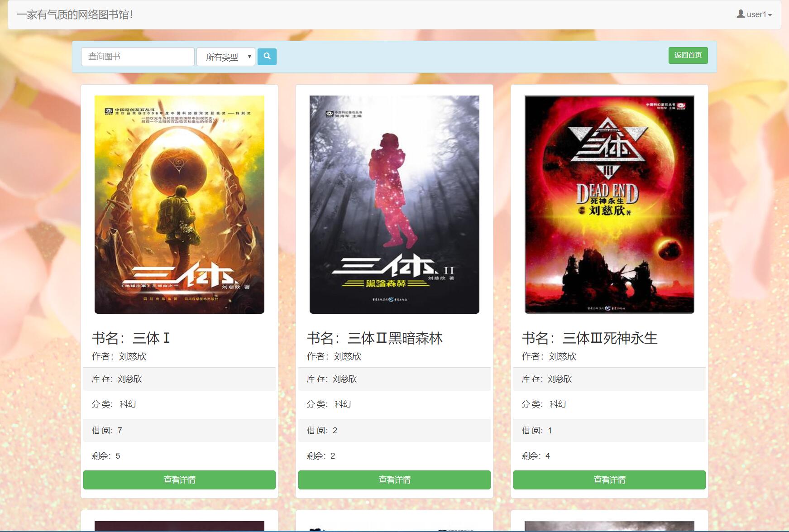
Task: Click 分类: 科幻 on the 三体Ⅱ黑暗森林 card
Action: click(x=329, y=404)
